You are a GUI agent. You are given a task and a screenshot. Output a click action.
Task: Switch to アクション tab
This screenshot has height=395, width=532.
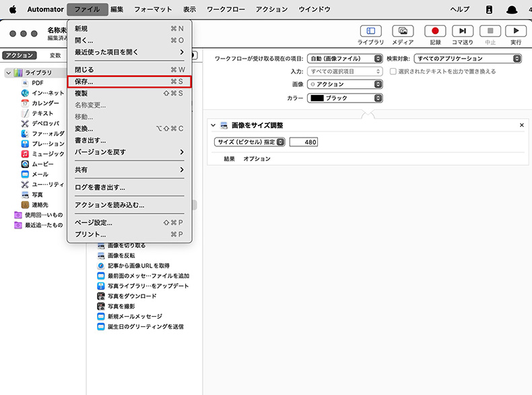(x=20, y=55)
